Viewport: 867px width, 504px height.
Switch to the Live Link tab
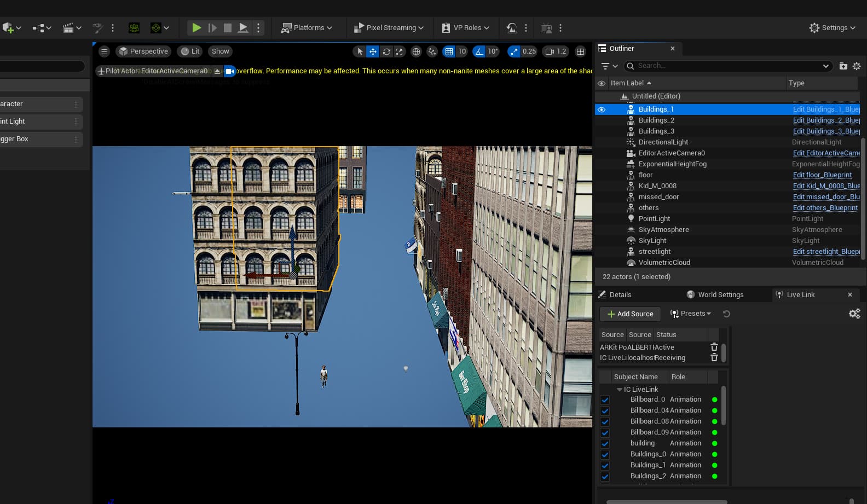[800, 295]
